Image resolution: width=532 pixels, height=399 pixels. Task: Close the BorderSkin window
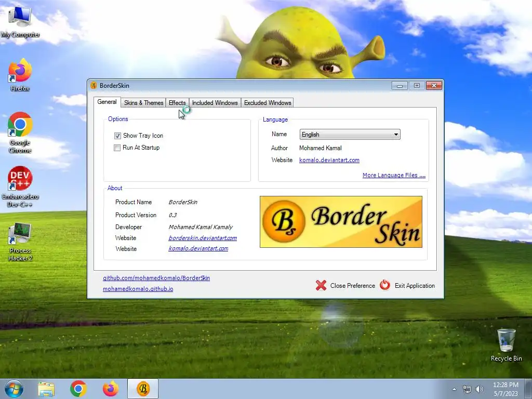[x=434, y=86]
